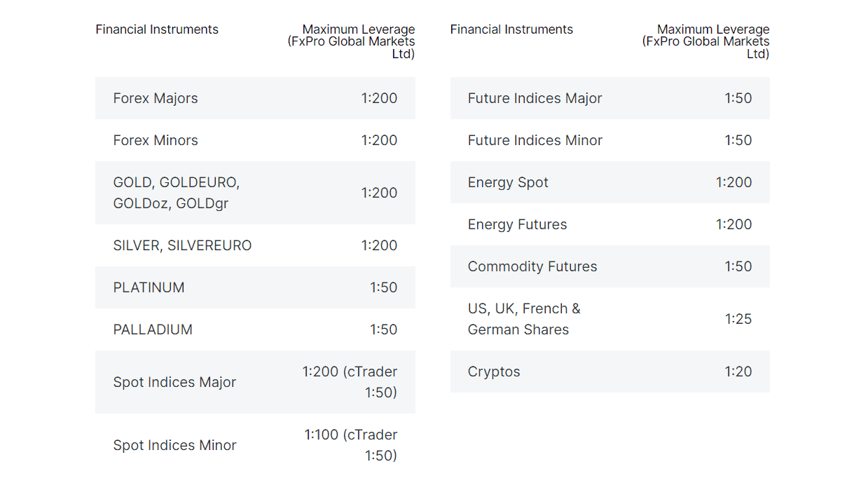Select the Energy Spot row
The image size is (868, 483).
click(x=508, y=182)
